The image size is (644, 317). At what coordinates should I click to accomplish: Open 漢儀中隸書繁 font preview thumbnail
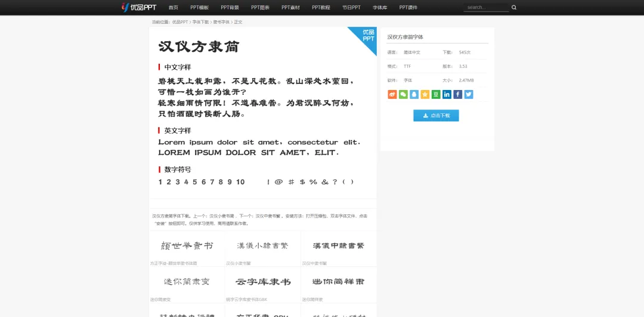tap(339, 246)
